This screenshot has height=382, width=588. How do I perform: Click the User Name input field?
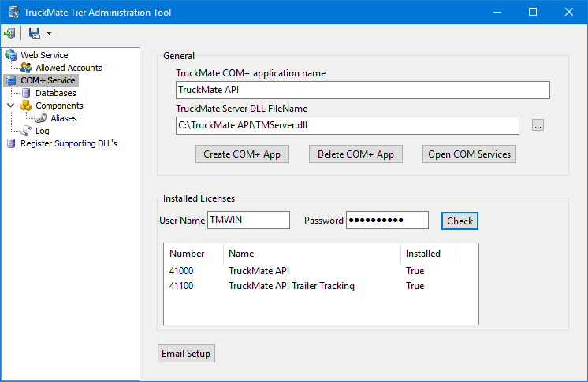248,221
